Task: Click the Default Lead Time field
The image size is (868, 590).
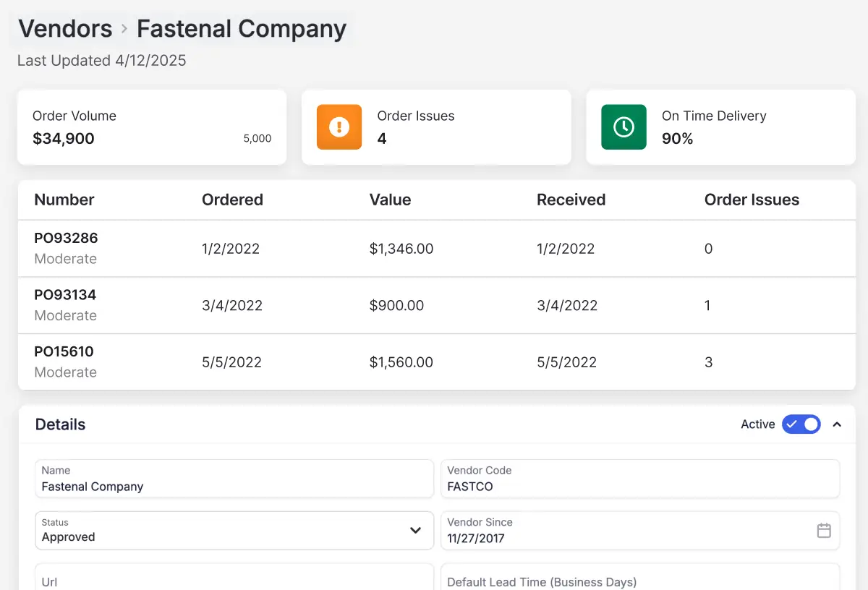Action: [x=640, y=577]
